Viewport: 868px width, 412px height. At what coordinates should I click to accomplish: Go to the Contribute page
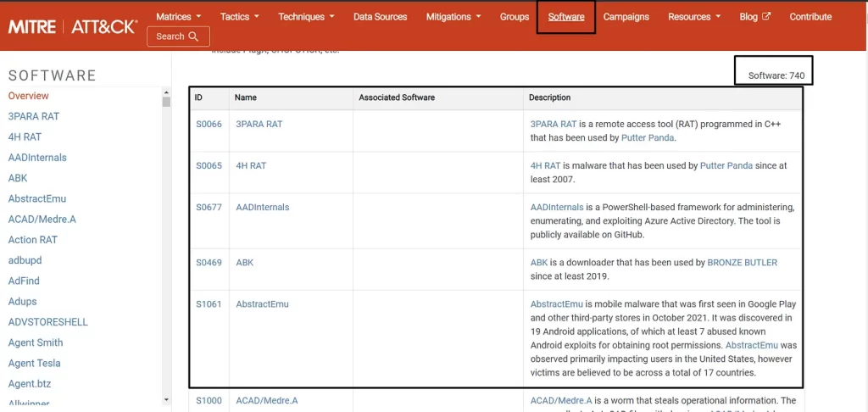pos(810,17)
